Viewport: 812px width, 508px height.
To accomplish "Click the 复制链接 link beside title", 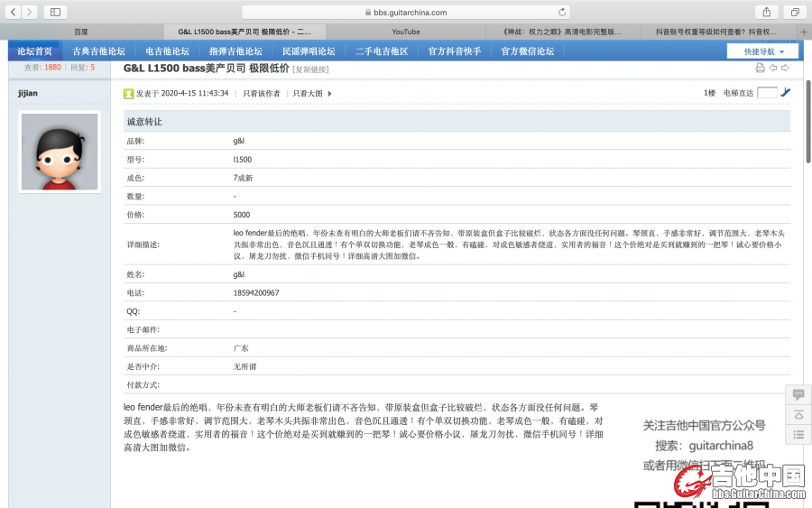I will [x=311, y=69].
